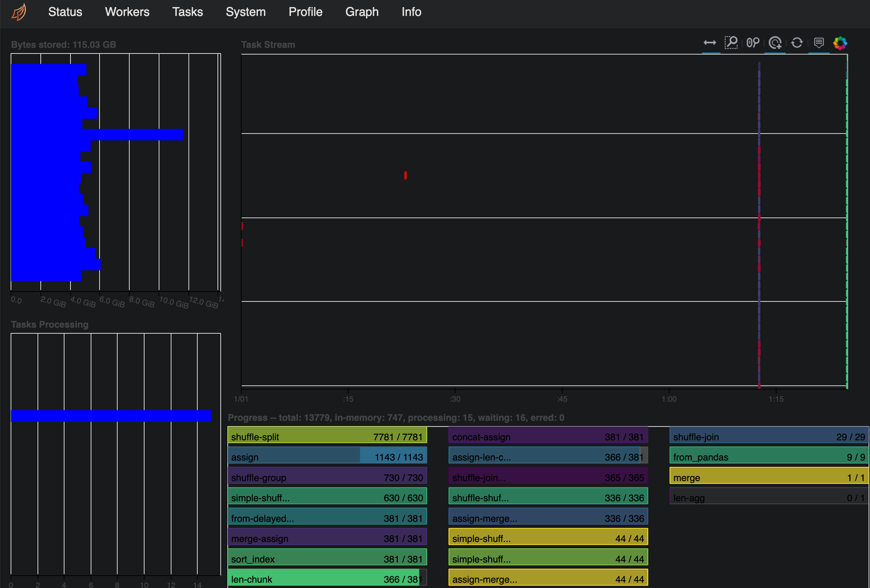Click the Dask logo in top bar
This screenshot has height=588, width=870.
(19, 12)
